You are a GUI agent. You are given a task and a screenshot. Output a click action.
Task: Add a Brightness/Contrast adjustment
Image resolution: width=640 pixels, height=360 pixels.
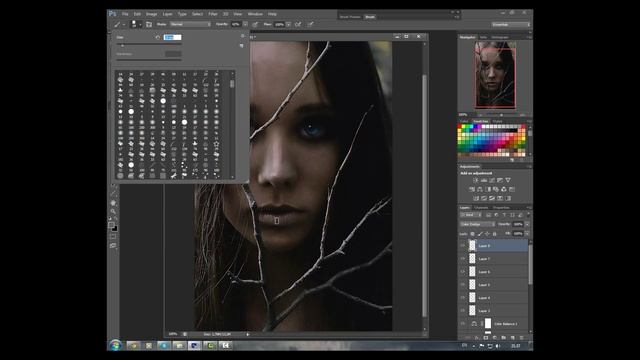tap(476, 180)
